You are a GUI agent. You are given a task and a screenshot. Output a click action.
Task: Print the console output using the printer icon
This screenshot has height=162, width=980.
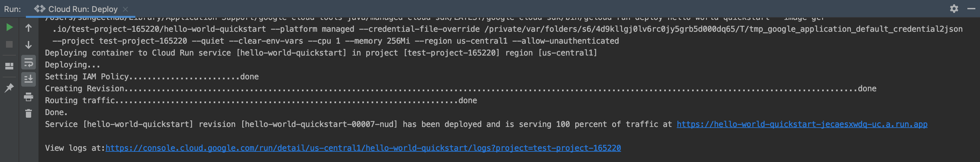[x=29, y=97]
